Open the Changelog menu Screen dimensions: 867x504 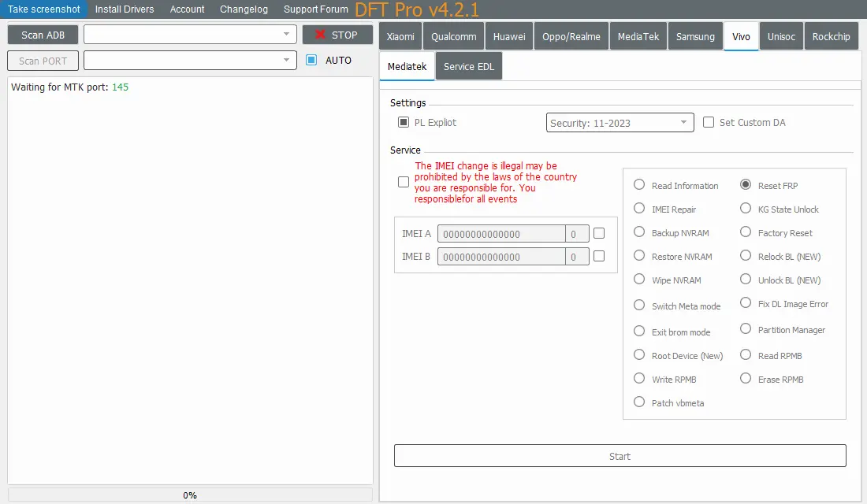coord(244,9)
